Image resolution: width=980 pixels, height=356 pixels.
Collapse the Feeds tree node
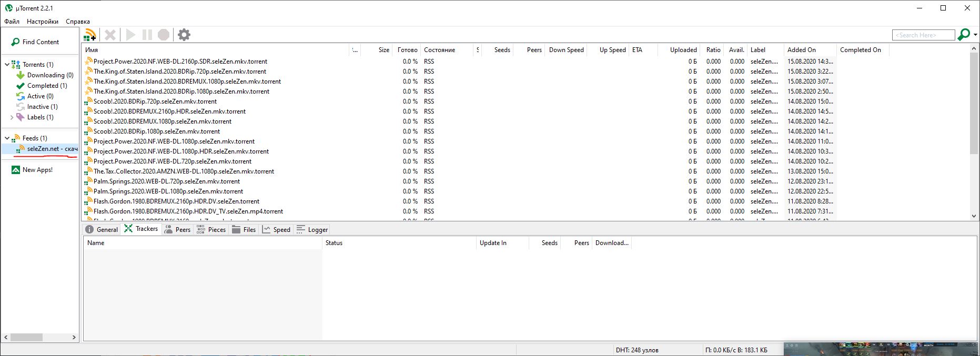pyautogui.click(x=7, y=138)
